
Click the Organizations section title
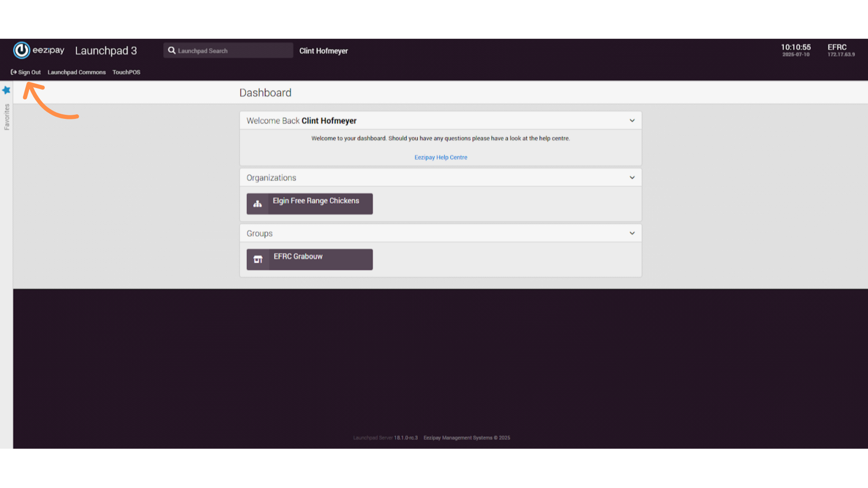tap(271, 178)
